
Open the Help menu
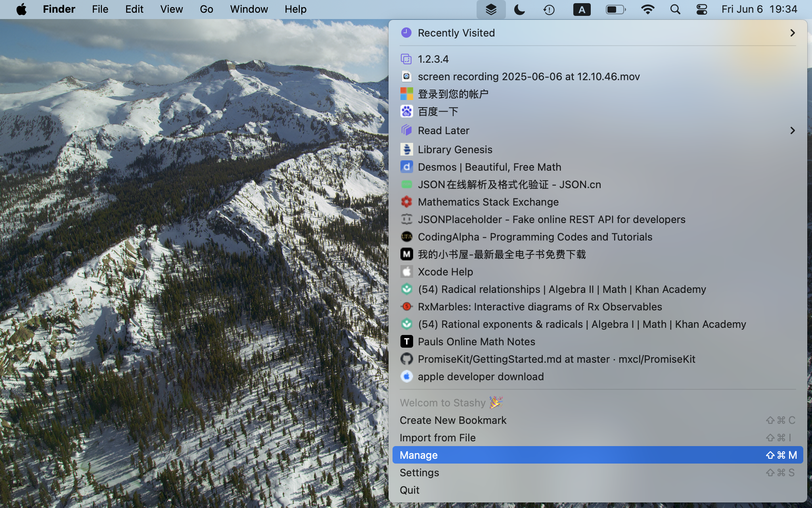click(x=295, y=9)
